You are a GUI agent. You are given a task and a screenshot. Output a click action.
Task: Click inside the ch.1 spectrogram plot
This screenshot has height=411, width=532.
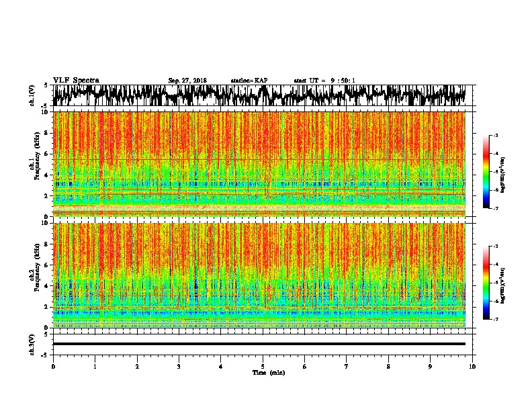tap(259, 164)
